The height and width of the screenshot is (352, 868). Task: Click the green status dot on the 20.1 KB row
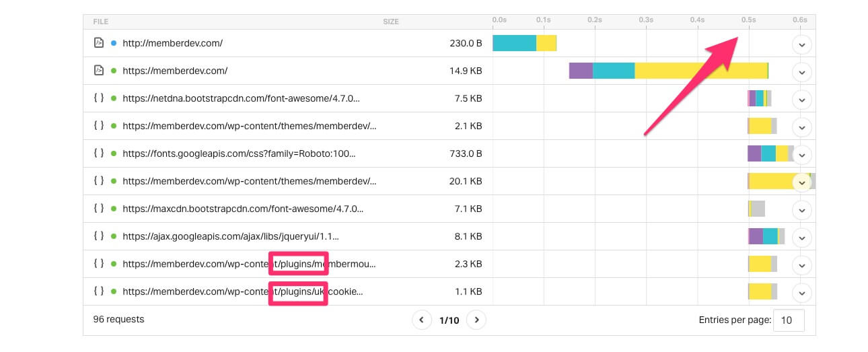(x=114, y=181)
